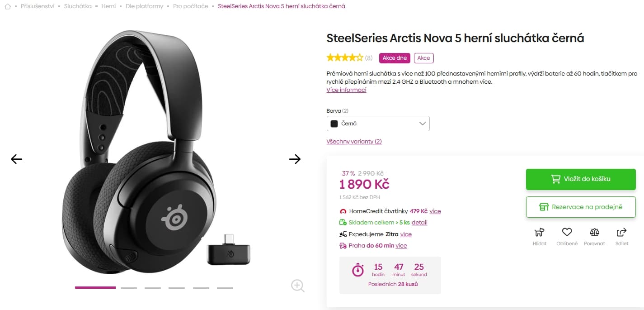Click the Porovnat scales icon

(x=594, y=232)
